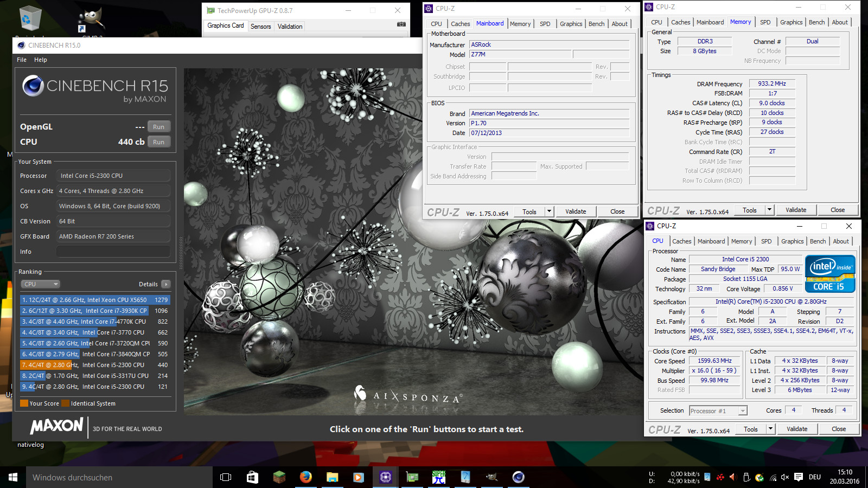868x488 pixels.
Task: Open the CPU ranking dropdown in Cinebench
Action: (x=41, y=284)
